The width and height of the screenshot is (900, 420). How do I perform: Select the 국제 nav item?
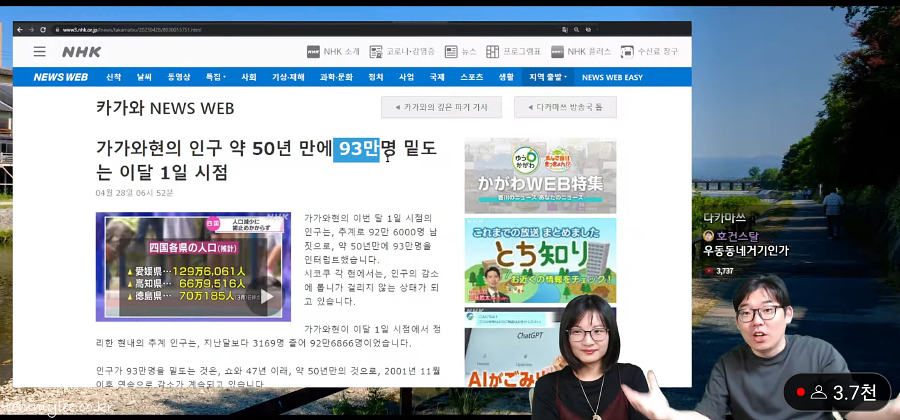click(x=437, y=77)
